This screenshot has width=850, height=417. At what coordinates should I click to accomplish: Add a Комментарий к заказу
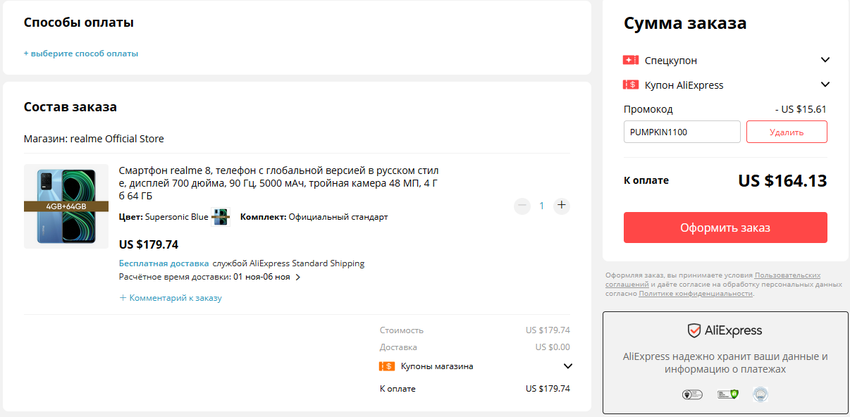pos(170,297)
